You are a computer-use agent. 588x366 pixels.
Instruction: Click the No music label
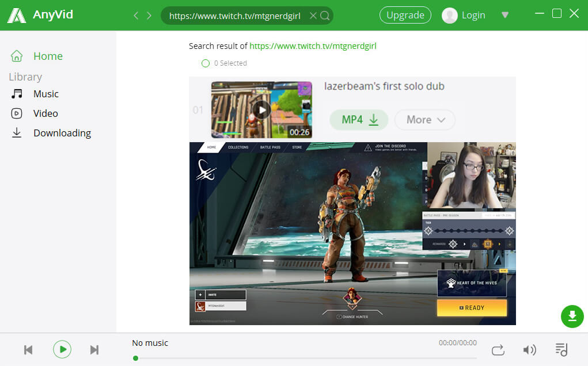(x=150, y=343)
